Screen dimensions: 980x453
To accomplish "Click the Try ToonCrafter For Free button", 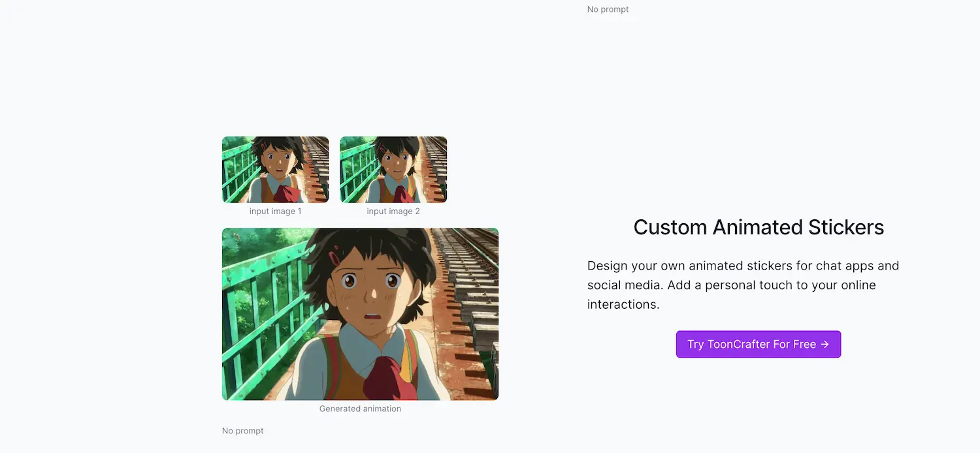I will point(758,344).
